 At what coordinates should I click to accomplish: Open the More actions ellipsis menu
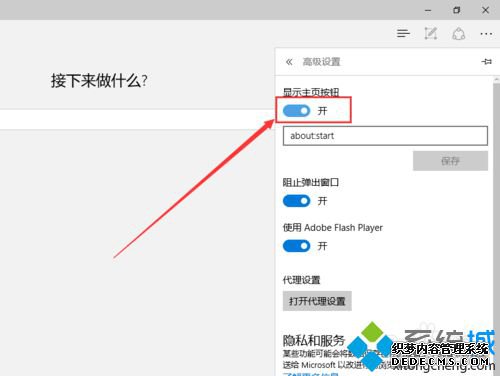click(486, 34)
